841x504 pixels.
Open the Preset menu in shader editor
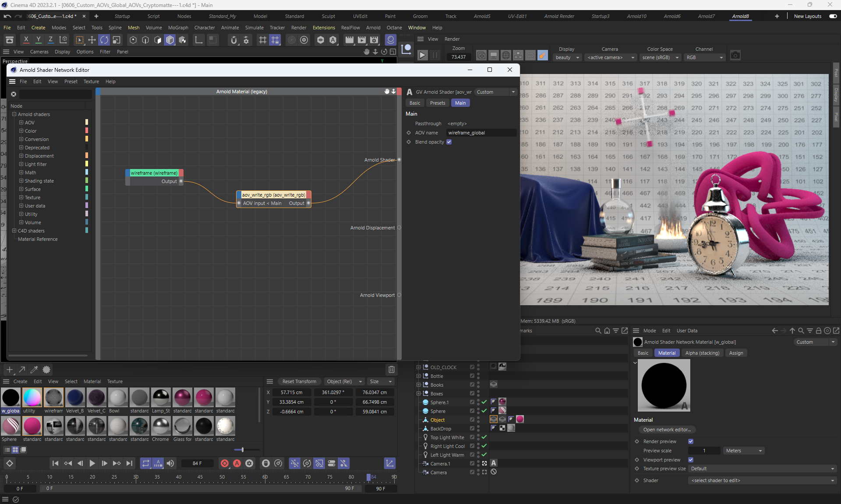pos(71,81)
